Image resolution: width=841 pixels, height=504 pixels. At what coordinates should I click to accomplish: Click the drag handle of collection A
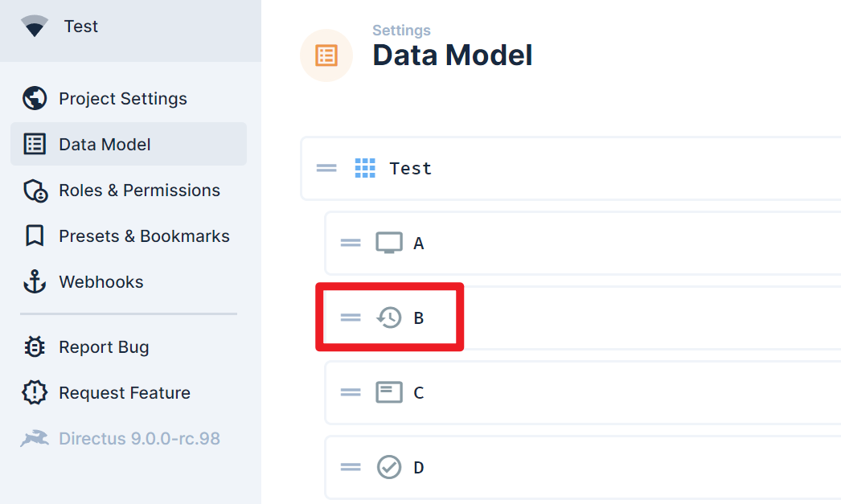351,242
